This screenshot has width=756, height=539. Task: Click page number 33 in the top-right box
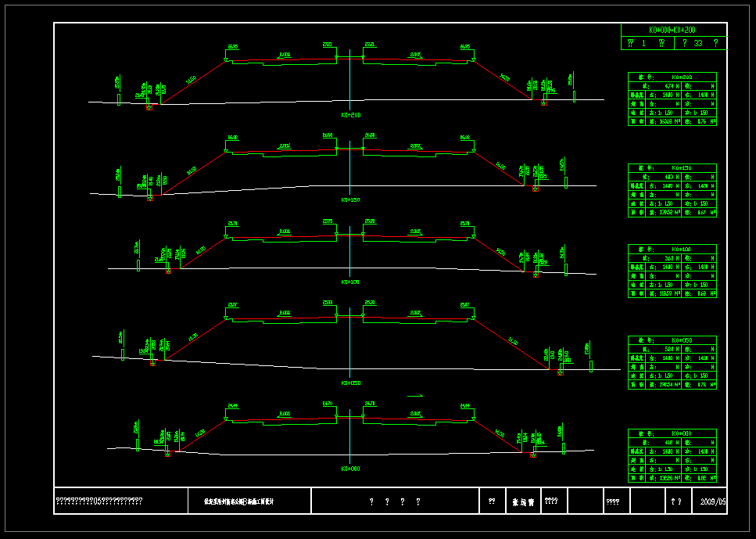tap(697, 44)
